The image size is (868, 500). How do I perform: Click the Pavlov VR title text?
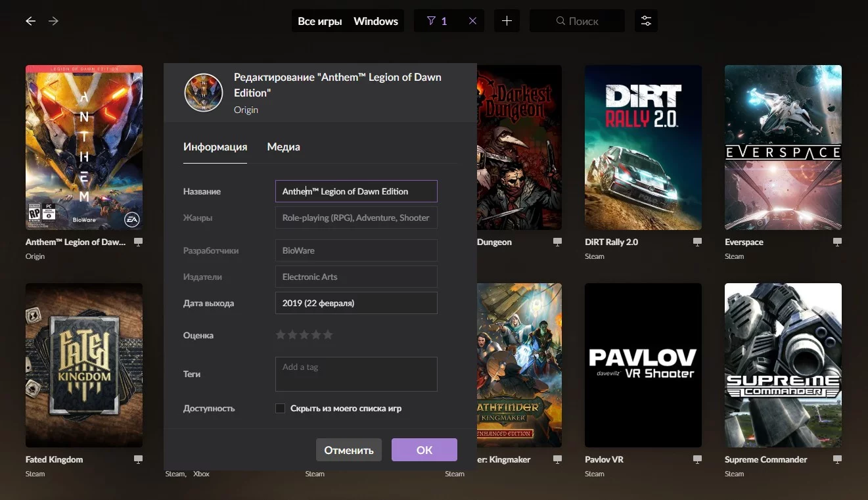pos(604,459)
